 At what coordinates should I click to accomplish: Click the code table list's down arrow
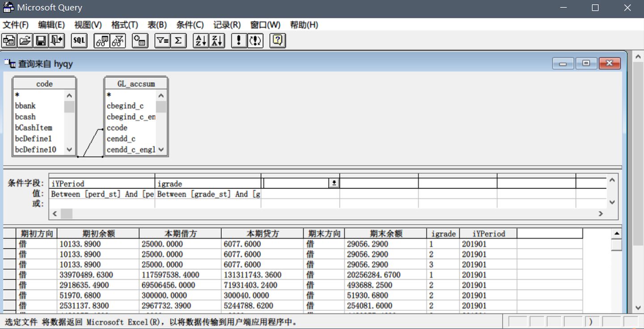point(69,150)
